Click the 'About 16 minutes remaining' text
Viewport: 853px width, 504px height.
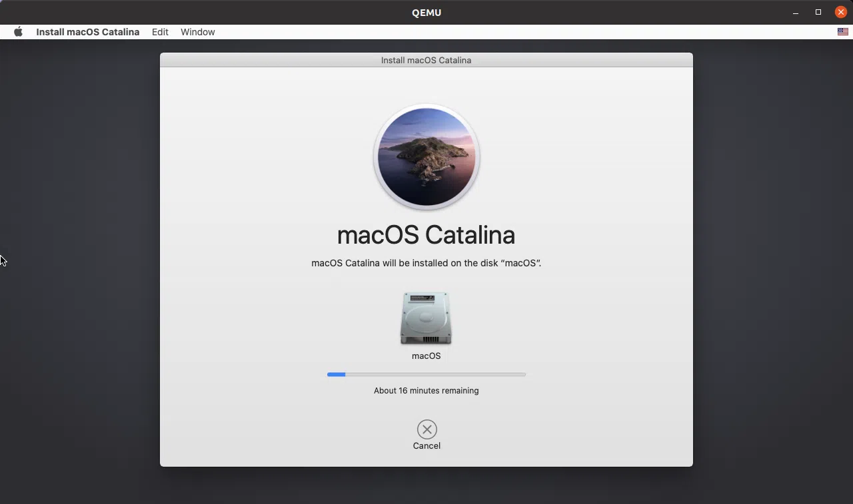pos(426,391)
